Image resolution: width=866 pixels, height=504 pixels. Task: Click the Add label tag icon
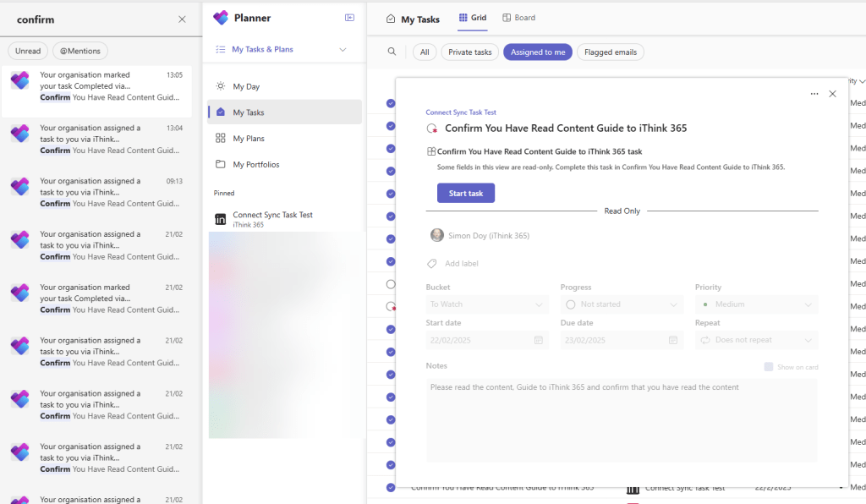432,264
